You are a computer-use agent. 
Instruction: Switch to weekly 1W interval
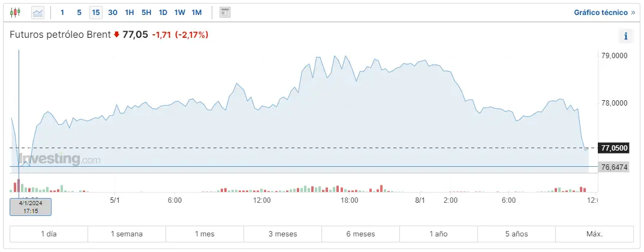pos(180,12)
